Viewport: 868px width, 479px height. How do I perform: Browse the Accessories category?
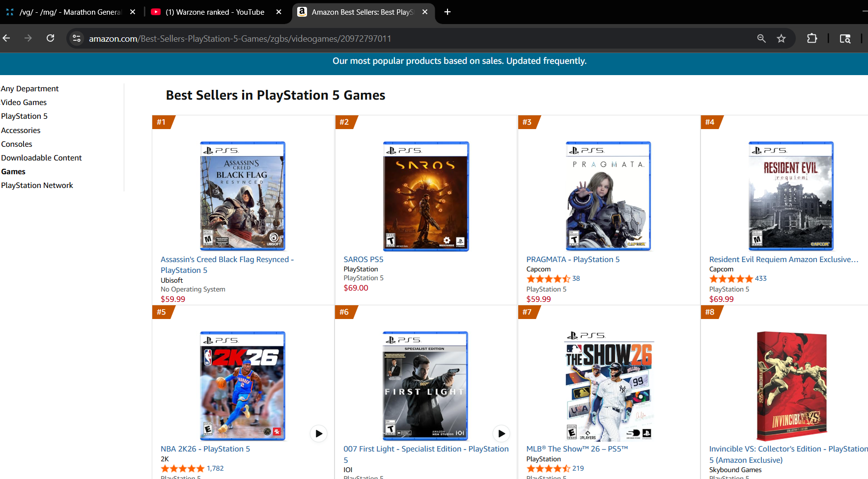tap(21, 131)
